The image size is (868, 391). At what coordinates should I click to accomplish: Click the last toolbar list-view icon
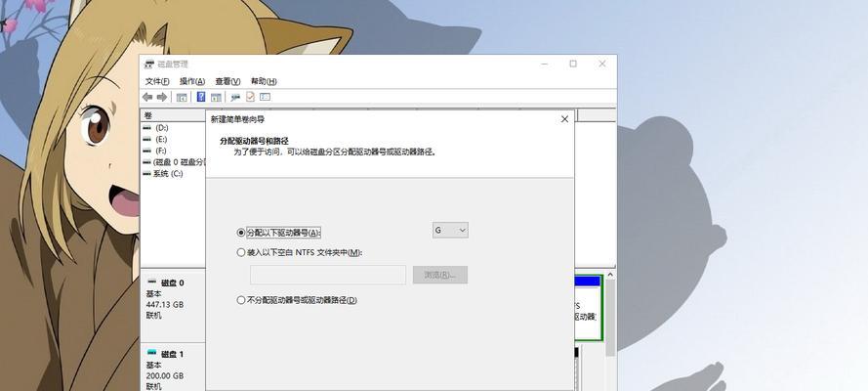pos(266,97)
